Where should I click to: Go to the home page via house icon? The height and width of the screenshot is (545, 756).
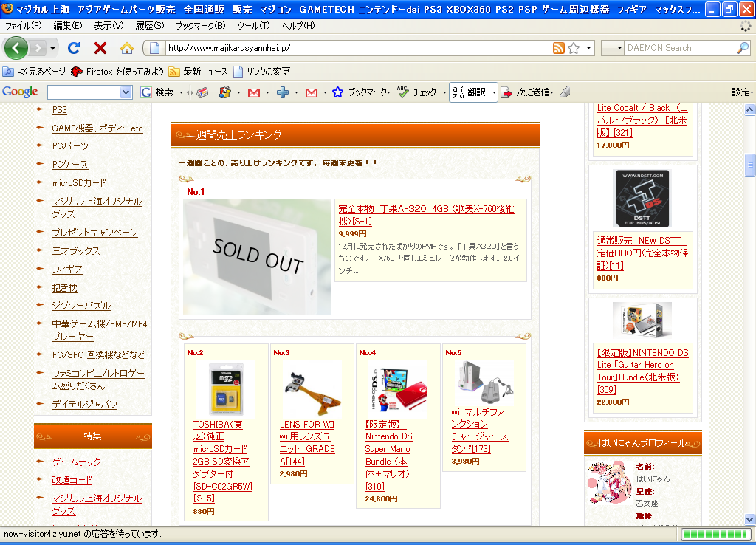(127, 48)
